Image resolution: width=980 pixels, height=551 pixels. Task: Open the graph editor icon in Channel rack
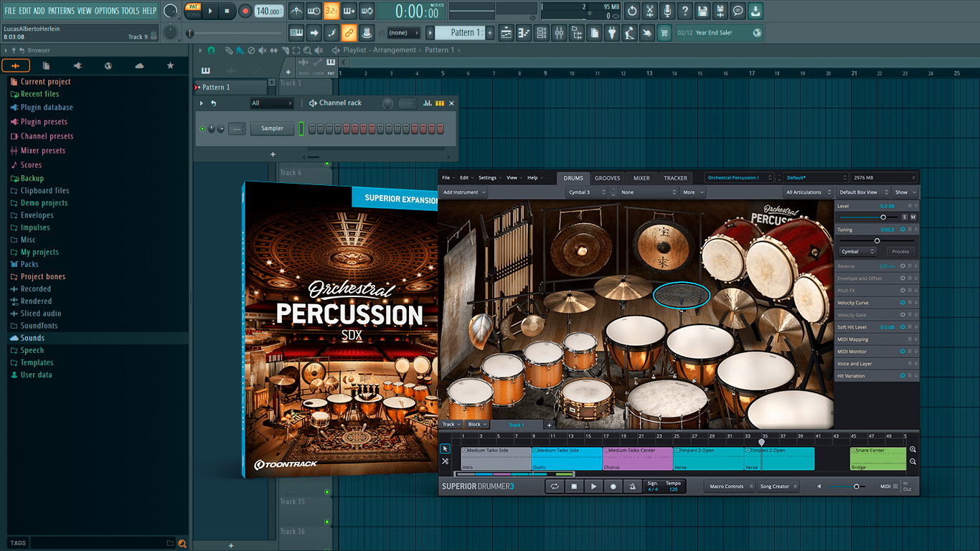tap(428, 103)
